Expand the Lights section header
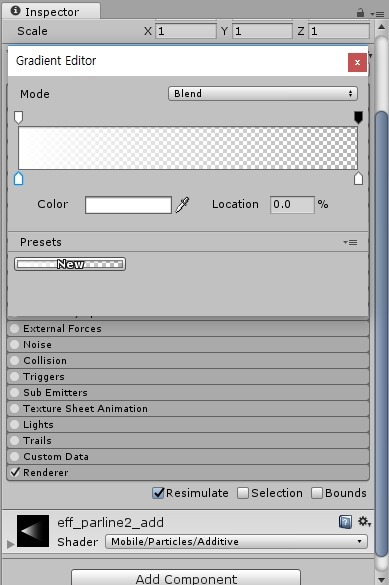 pyautogui.click(x=188, y=425)
